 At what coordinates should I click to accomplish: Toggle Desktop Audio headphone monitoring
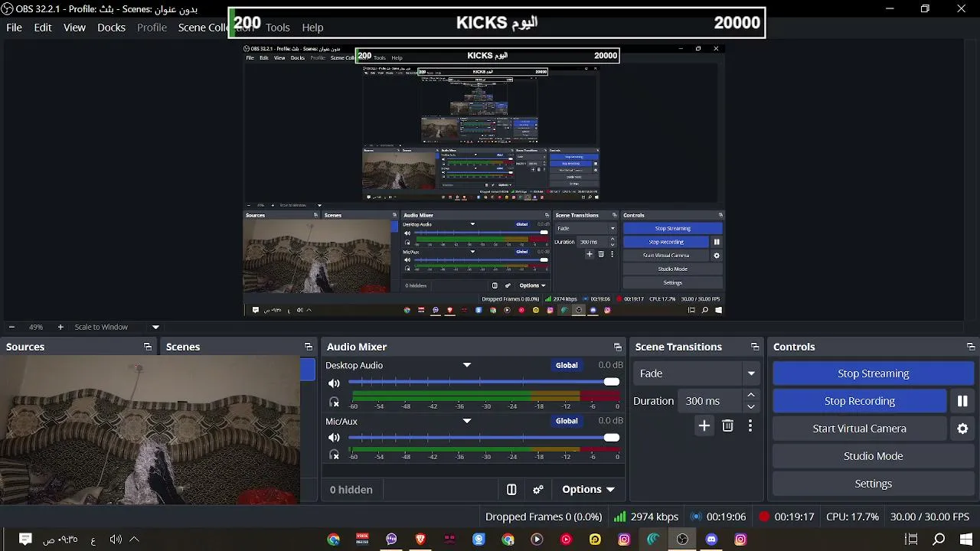(334, 401)
